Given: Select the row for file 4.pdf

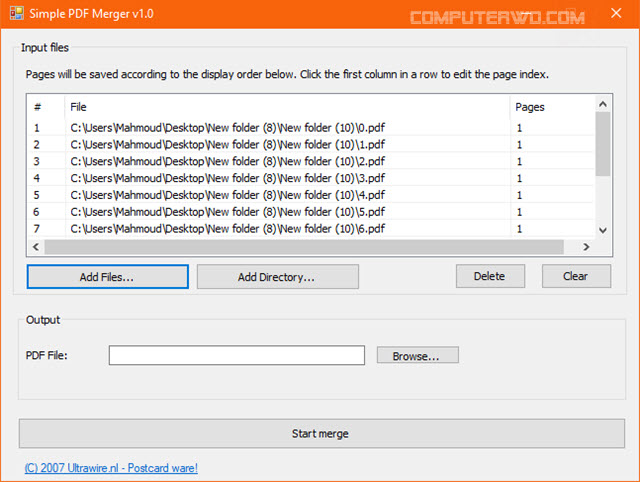Looking at the screenshot, I should pos(310,195).
